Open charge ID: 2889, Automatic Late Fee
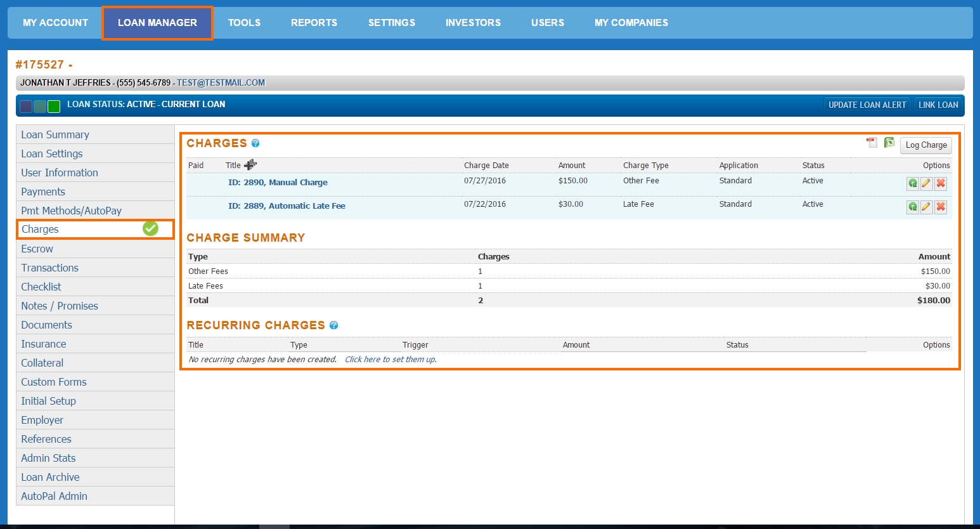 tap(287, 206)
